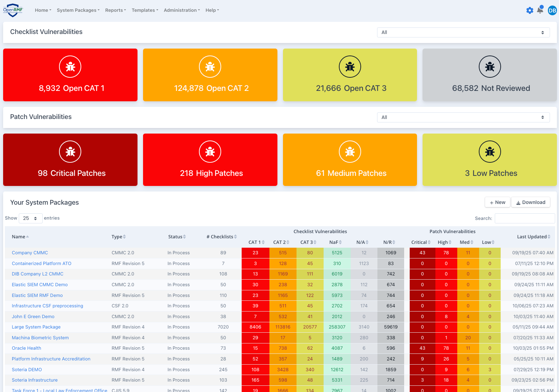Click the red Critical count for Company CMMC
This screenshot has width=559, height=392.
tap(422, 253)
